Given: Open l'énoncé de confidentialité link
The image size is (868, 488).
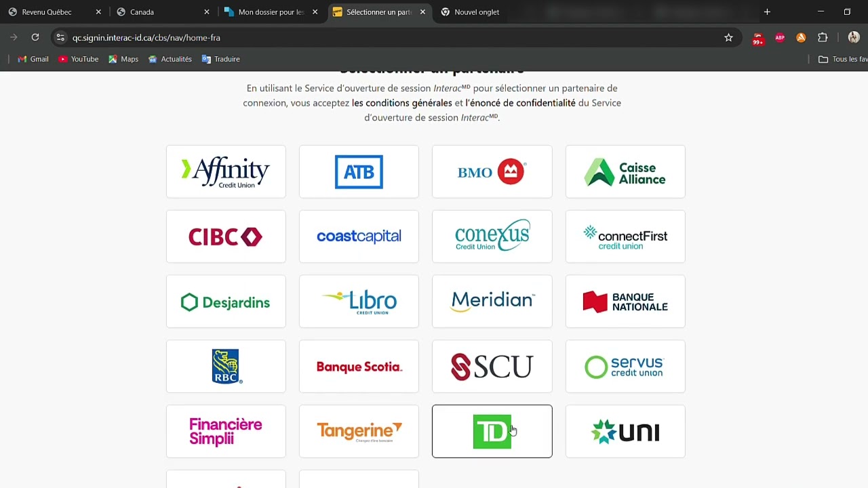Looking at the screenshot, I should point(520,103).
